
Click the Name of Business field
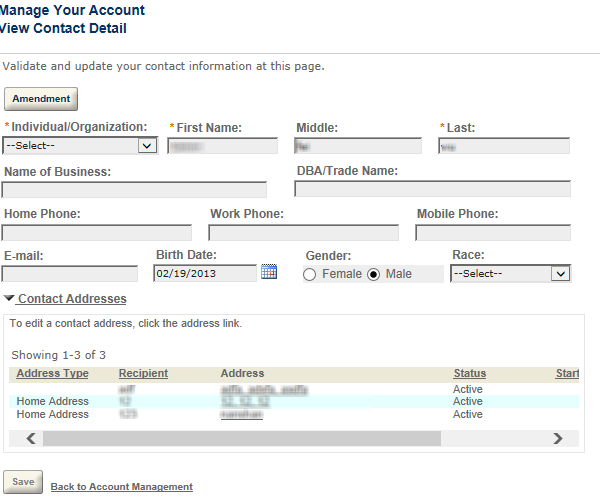pos(135,189)
